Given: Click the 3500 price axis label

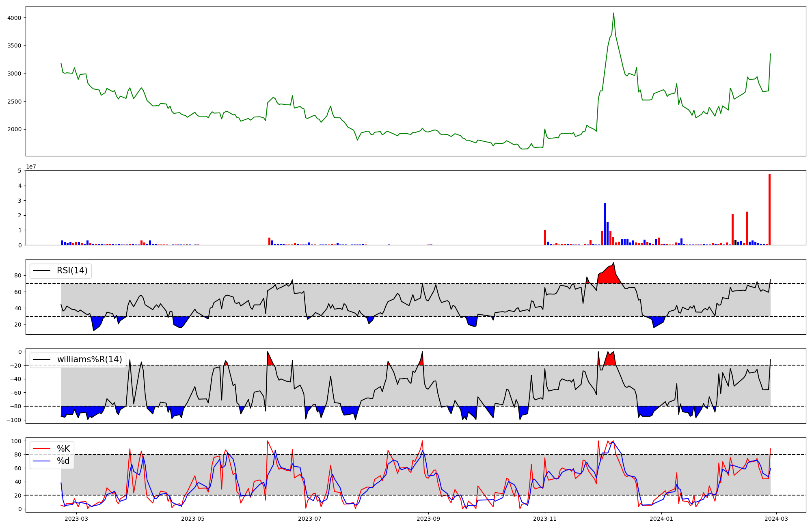Looking at the screenshot, I should tap(14, 45).
